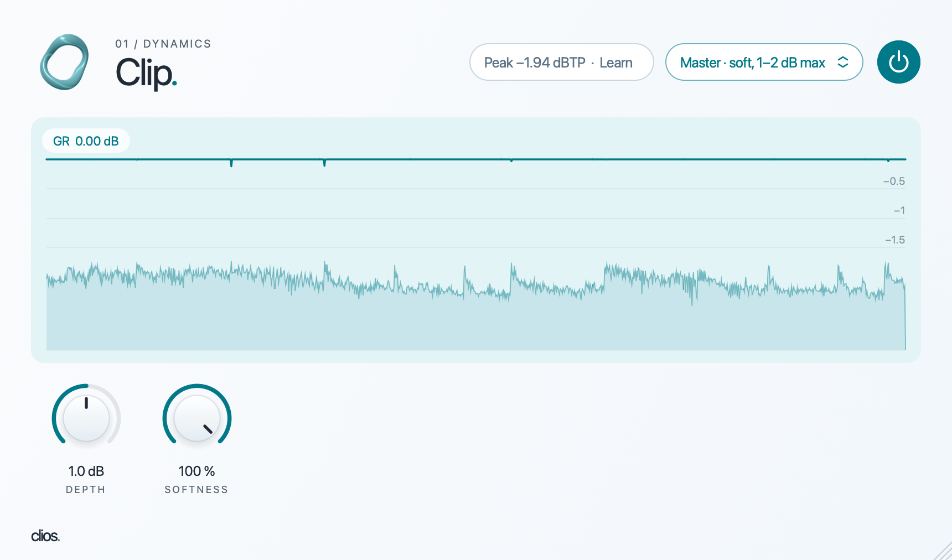Click the −1 scale label
The image size is (952, 560).
click(899, 210)
